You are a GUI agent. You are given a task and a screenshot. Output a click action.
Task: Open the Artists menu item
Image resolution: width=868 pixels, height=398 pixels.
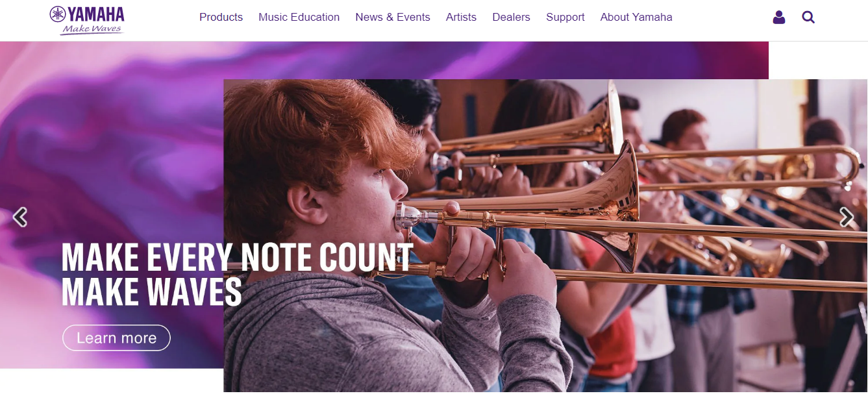461,18
